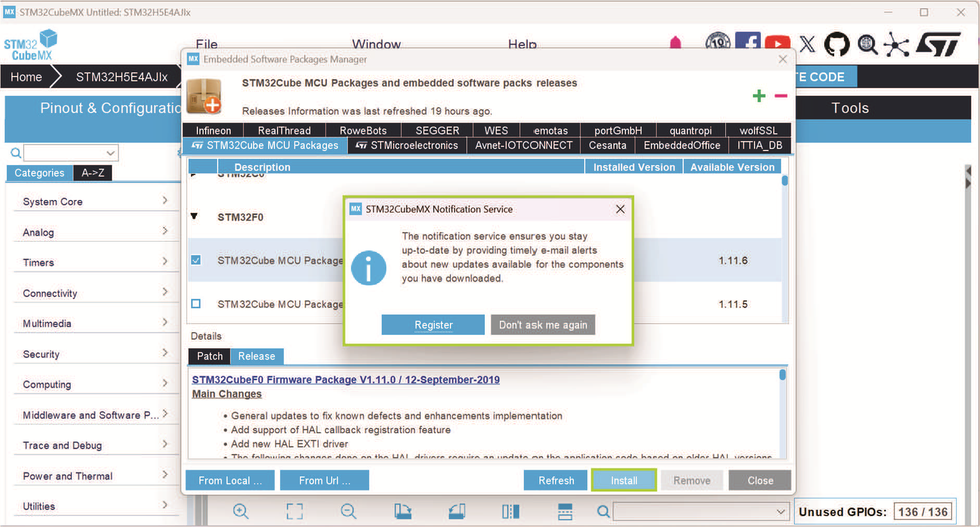980x527 pixels.
Task: Open STM32CubeF0 Firmware Package V1.11.0 link
Action: click(346, 380)
